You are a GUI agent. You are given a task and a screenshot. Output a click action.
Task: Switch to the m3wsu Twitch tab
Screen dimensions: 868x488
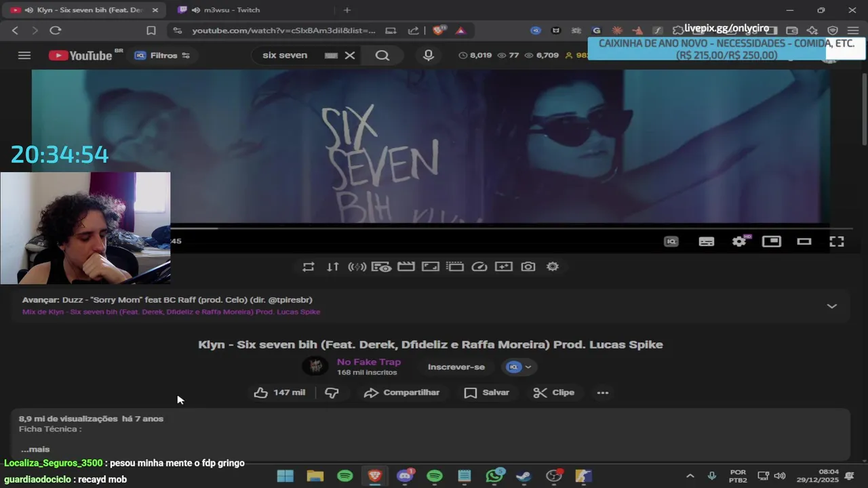(251, 10)
